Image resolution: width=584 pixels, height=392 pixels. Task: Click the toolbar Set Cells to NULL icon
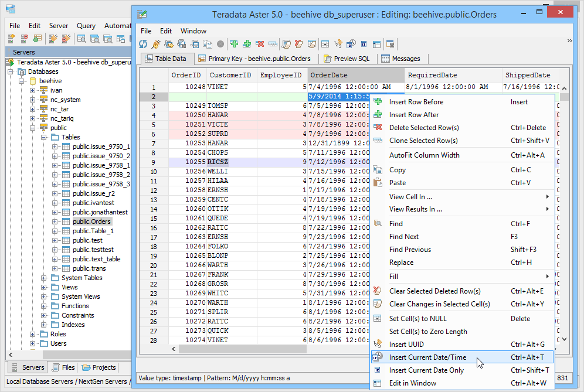(x=325, y=44)
